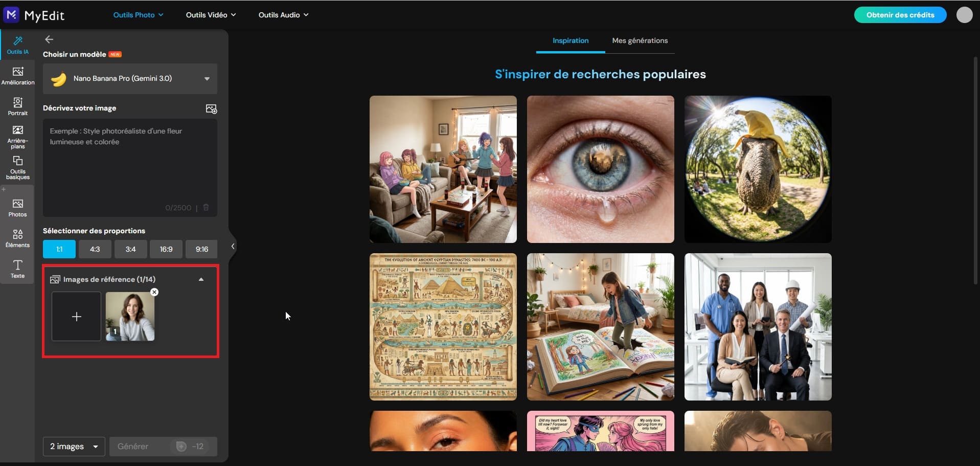Open the Arrière-plans tool
Viewport: 980px width, 466px height.
(17, 137)
